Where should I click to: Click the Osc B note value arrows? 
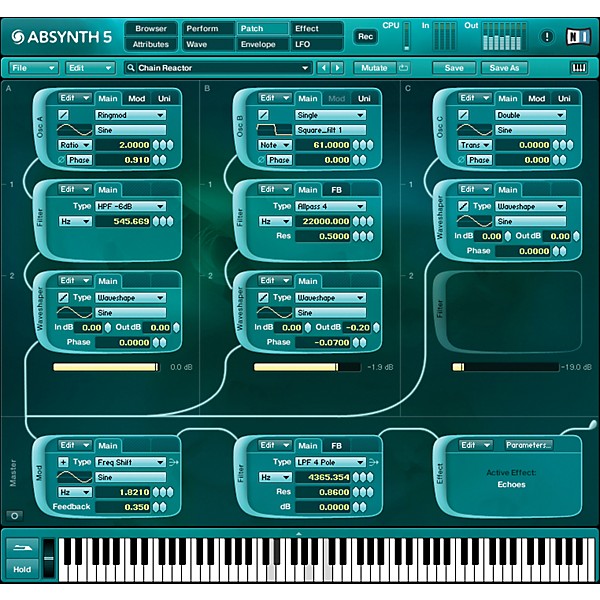click(363, 145)
